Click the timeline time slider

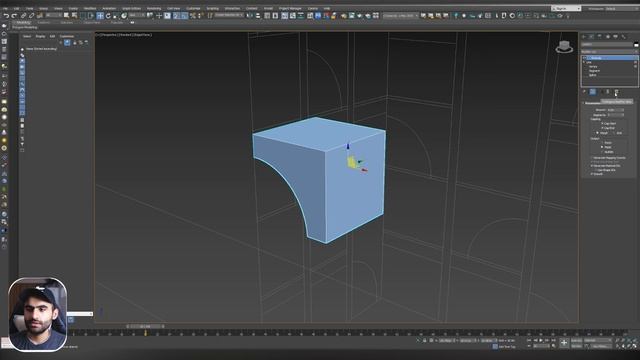point(145,327)
